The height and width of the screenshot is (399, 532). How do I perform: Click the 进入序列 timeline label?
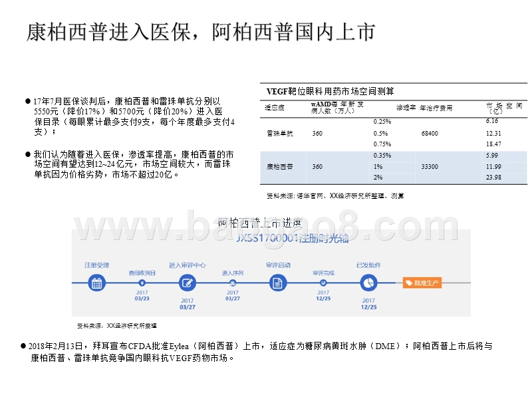point(233,273)
